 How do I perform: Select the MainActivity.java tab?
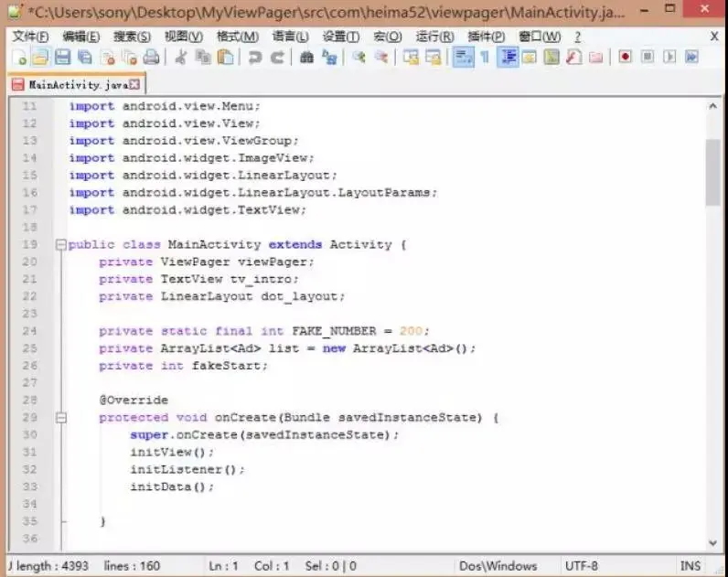[x=77, y=84]
